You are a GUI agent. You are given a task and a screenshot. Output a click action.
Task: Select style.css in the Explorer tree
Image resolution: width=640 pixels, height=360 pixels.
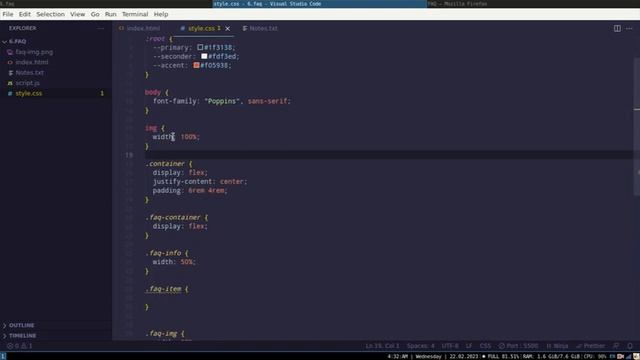coord(29,93)
